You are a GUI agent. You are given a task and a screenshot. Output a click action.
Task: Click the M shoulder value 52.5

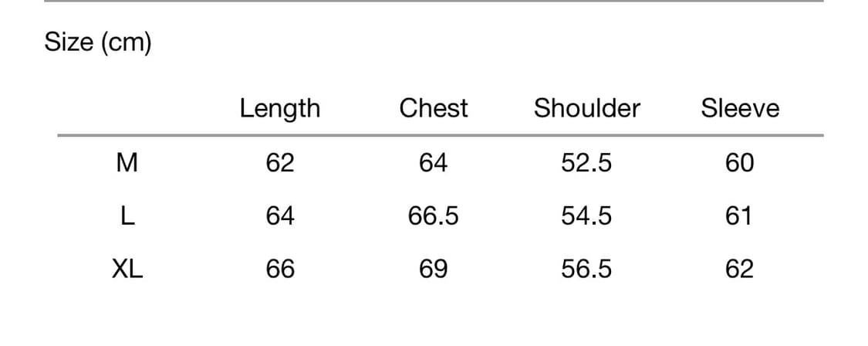[x=586, y=163]
